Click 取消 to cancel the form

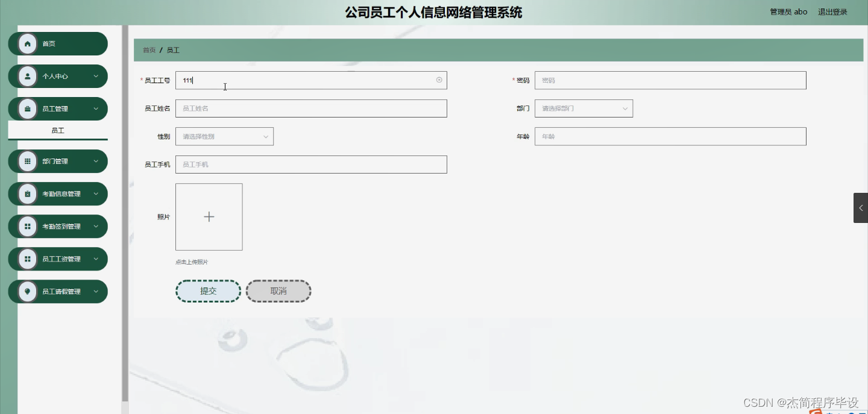[x=278, y=290]
